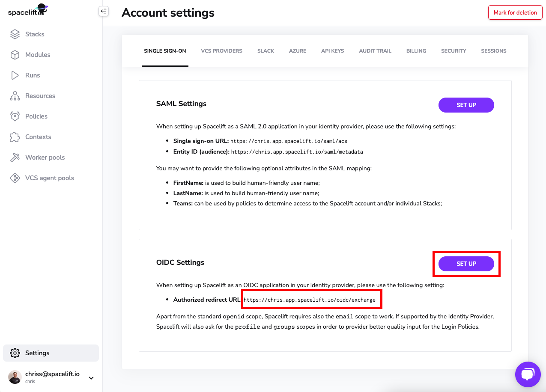
Task: Go to the Audit Trail tab
Action: [x=375, y=51]
